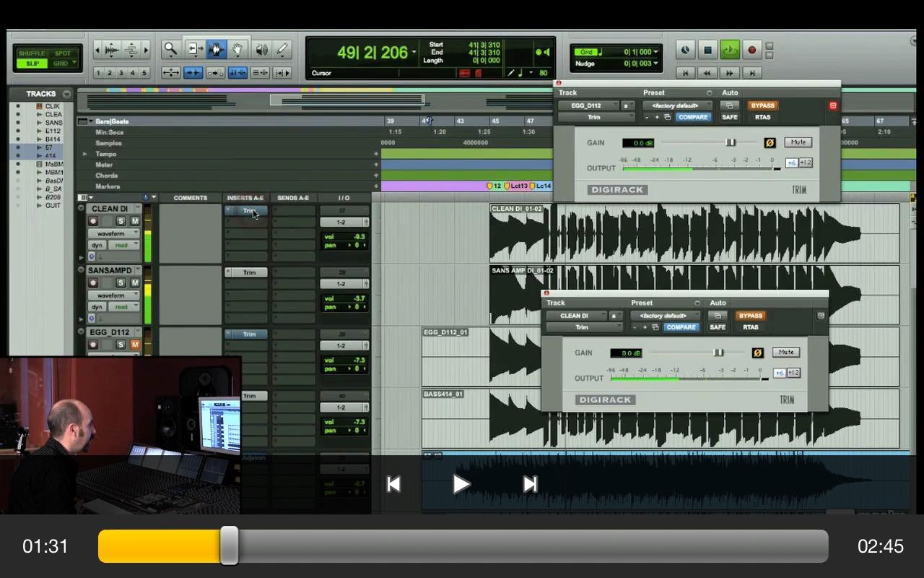The image size is (924, 578).
Task: Click the red Record transport button
Action: 751,50
